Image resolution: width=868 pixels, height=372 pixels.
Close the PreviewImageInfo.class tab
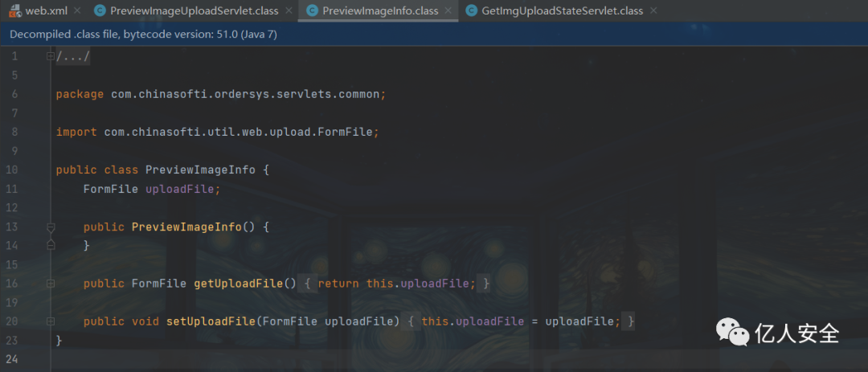point(448,11)
